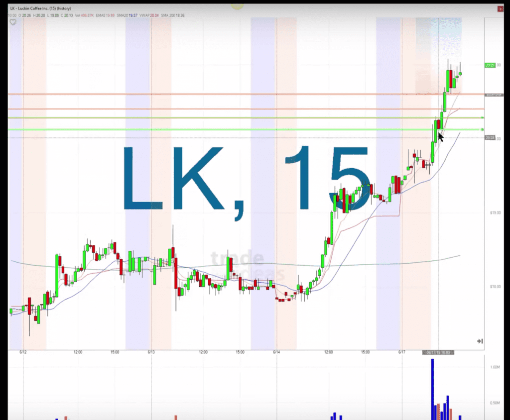The width and height of the screenshot is (510, 420).
Task: Click the Vol reading in the header
Action: (84, 15)
